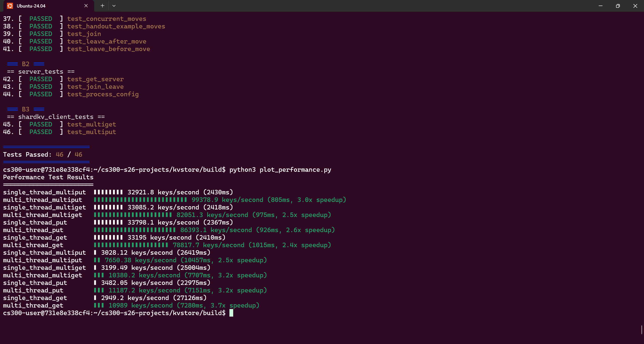The height and width of the screenshot is (344, 644).
Task: Minimize the terminal window
Action: click(600, 6)
